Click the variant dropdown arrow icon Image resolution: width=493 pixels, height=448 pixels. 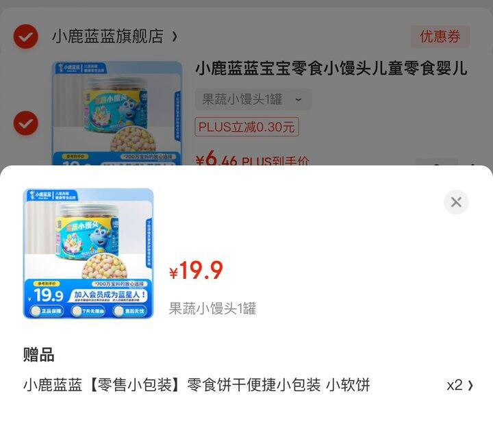coord(299,100)
